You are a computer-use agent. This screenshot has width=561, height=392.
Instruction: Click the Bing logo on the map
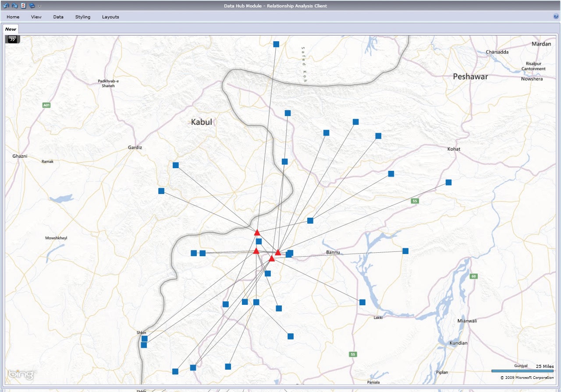pyautogui.click(x=20, y=375)
